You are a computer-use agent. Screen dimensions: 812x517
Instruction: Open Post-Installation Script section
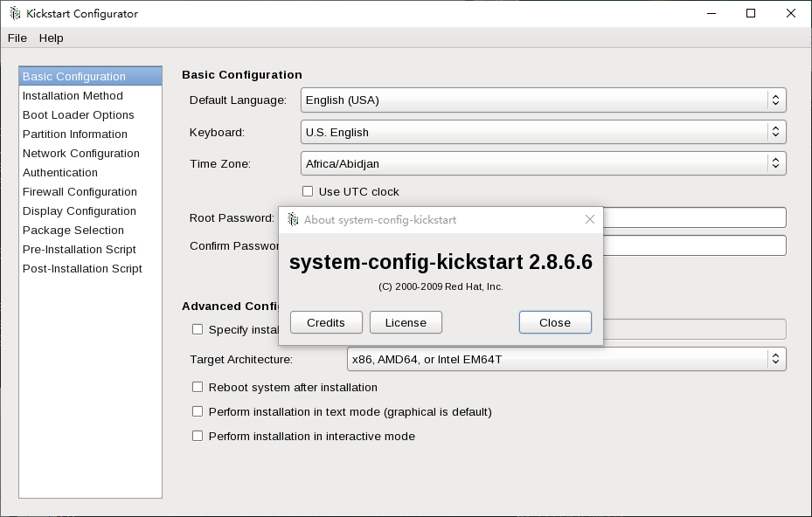point(91,268)
